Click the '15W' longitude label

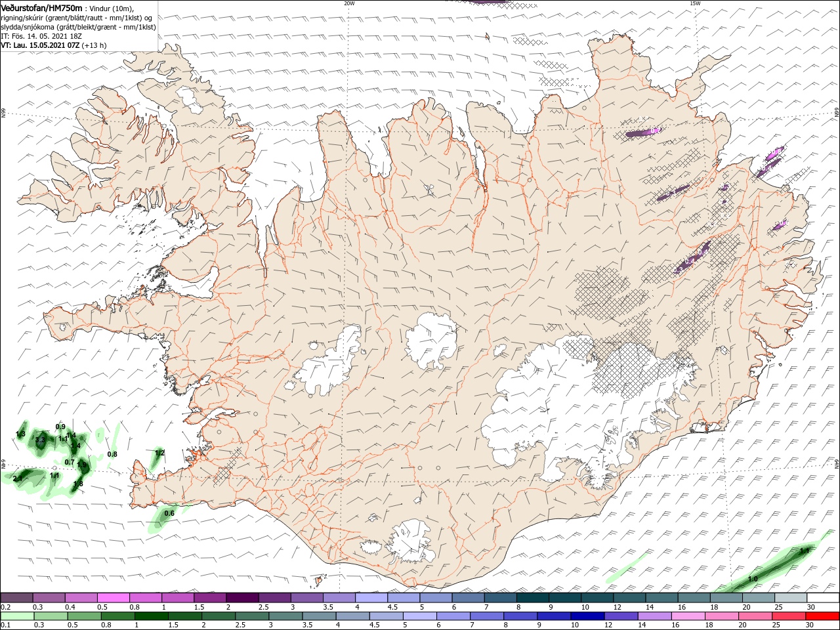[x=695, y=3]
